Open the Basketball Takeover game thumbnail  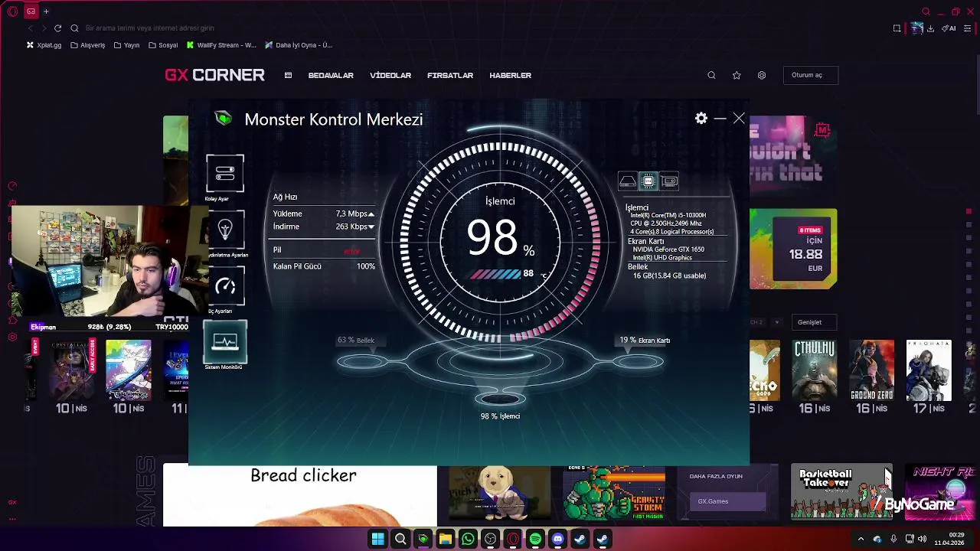click(x=841, y=491)
